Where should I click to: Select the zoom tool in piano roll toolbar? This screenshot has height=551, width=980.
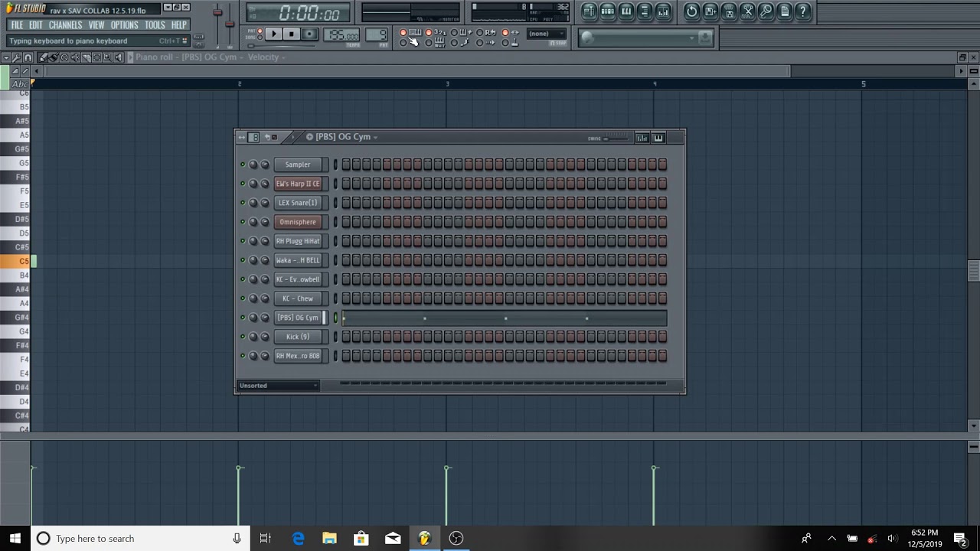pos(107,57)
